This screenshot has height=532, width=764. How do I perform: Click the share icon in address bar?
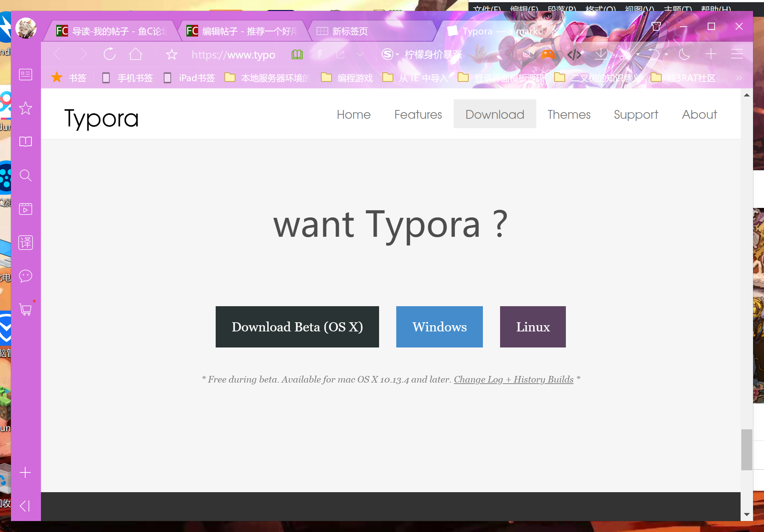(340, 54)
